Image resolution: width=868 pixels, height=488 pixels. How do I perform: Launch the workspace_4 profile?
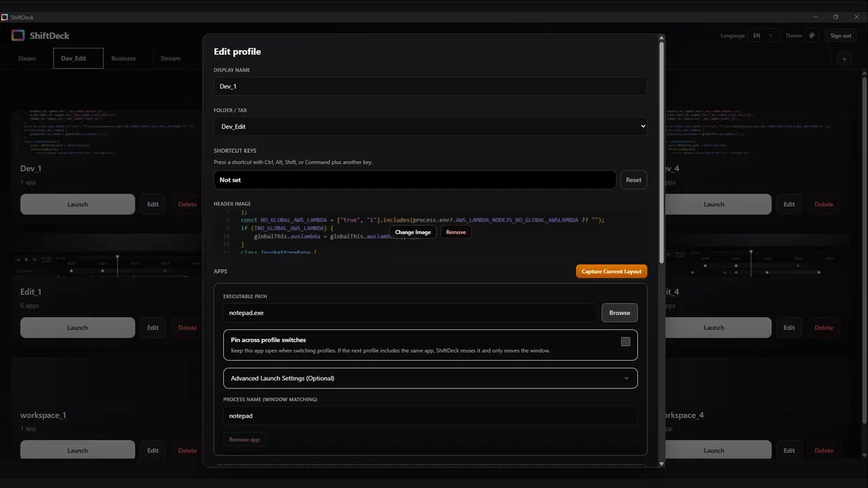pos(718,451)
